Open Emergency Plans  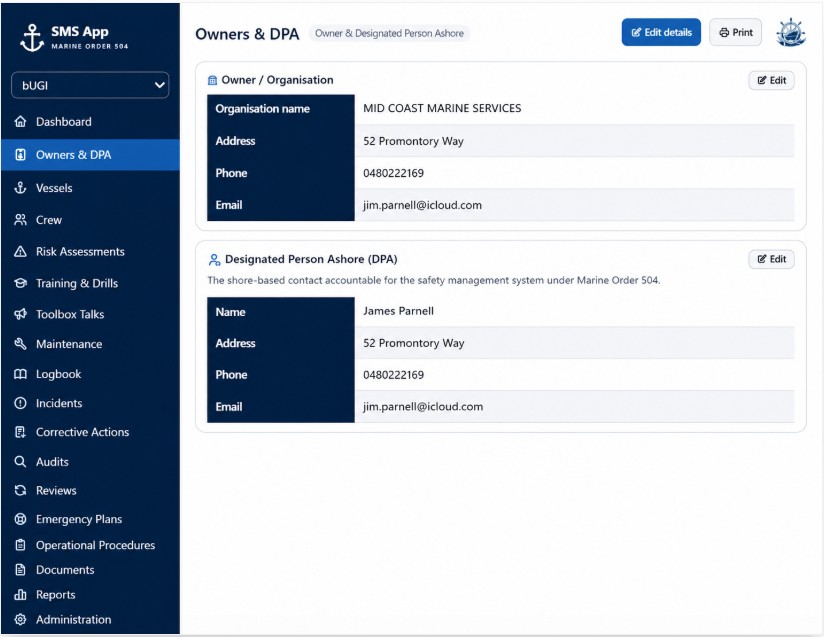coord(90,519)
